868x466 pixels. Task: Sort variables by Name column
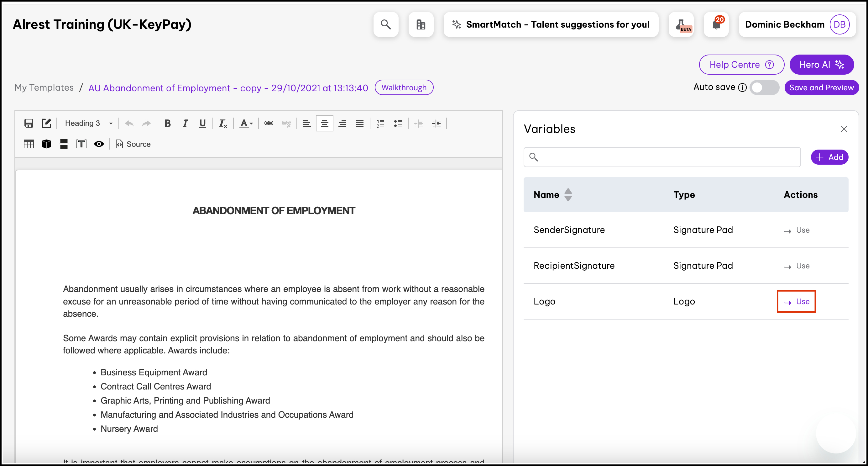568,195
